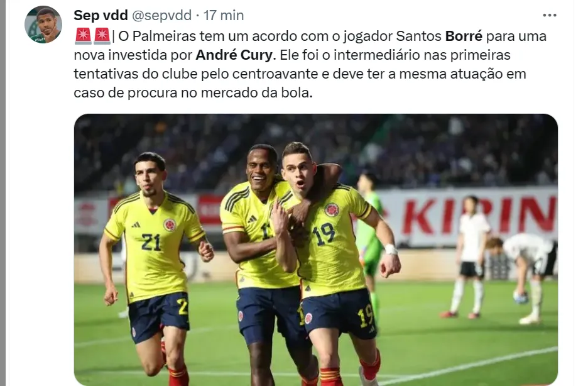Open the attached Colombia players photo
This screenshot has width=588, height=386.
[x=316, y=250]
